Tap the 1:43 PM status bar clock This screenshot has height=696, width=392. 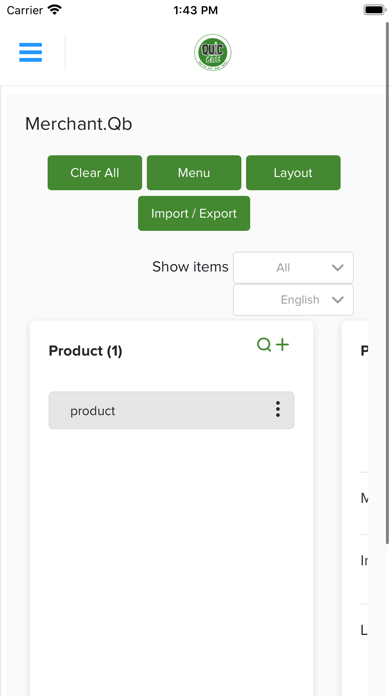click(196, 10)
